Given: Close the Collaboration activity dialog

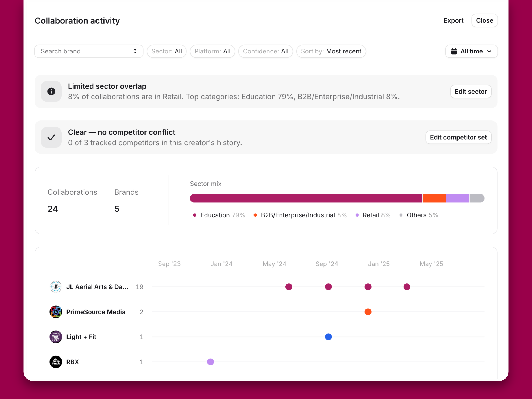Looking at the screenshot, I should pos(485,20).
